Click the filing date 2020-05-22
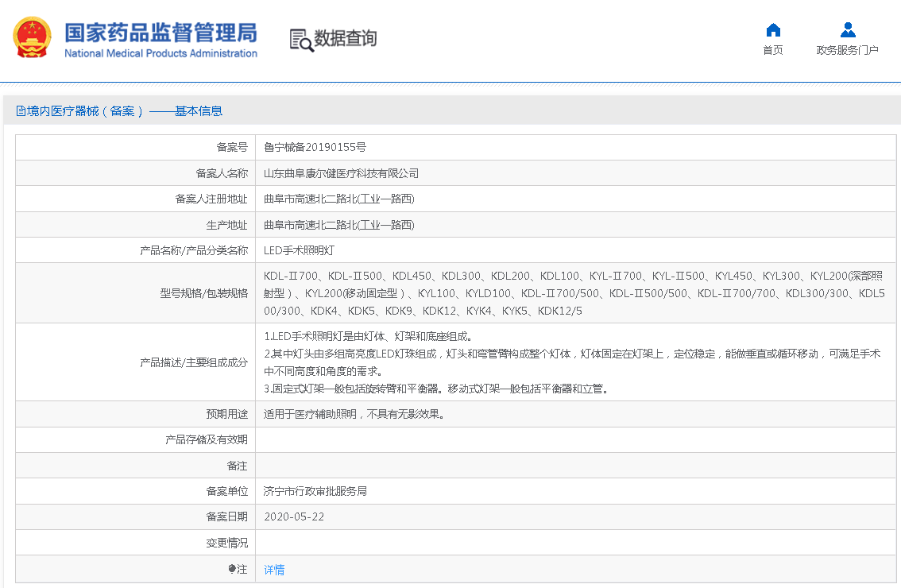Screen dimensions: 901x588 [294, 516]
